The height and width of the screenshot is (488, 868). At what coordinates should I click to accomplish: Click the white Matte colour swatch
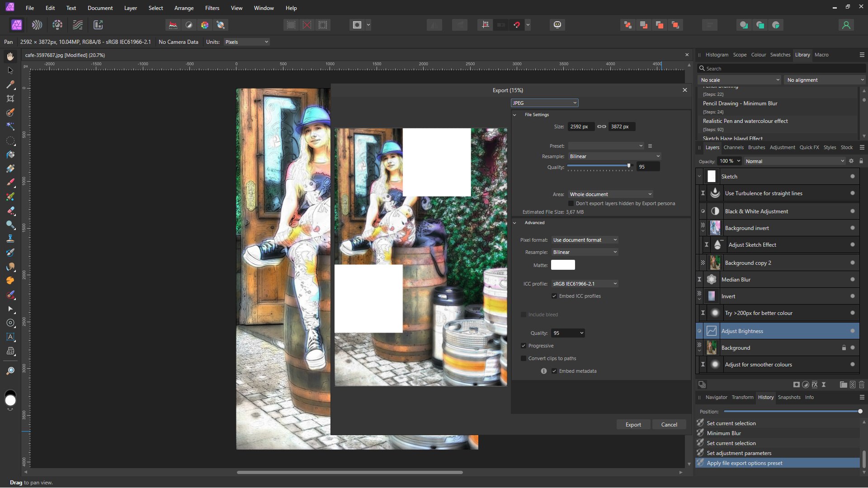coord(563,265)
